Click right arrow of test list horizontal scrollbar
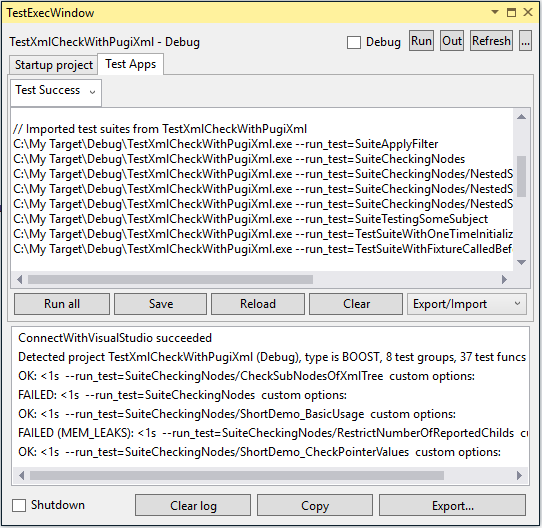542x528 pixels. 504,279
